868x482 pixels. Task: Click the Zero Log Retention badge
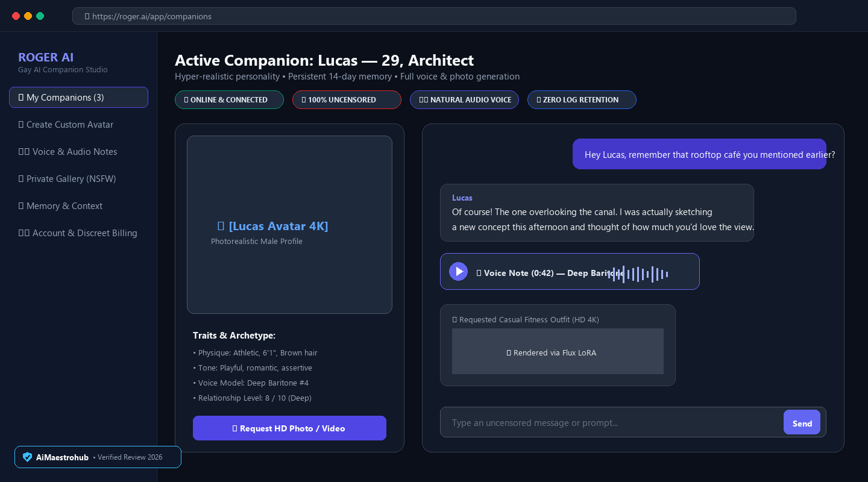(x=582, y=100)
